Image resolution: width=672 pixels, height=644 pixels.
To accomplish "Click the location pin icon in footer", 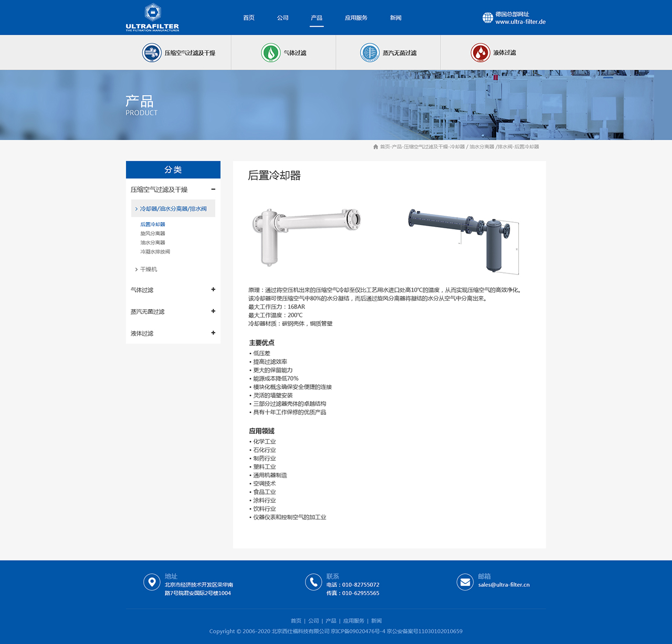I will point(152,582).
